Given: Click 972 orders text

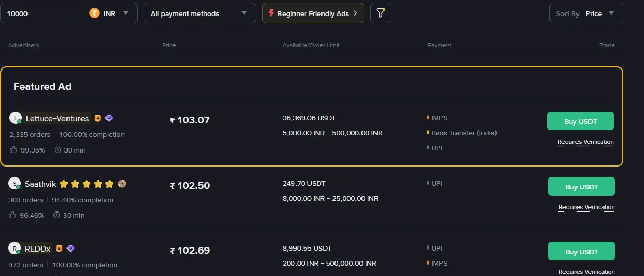Looking at the screenshot, I should [25, 265].
